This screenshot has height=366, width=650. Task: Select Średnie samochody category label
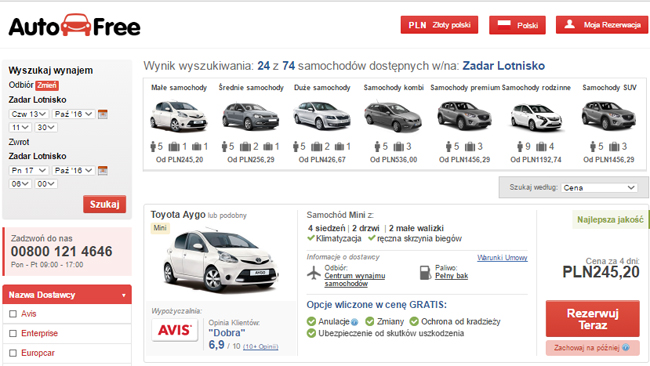(x=251, y=88)
